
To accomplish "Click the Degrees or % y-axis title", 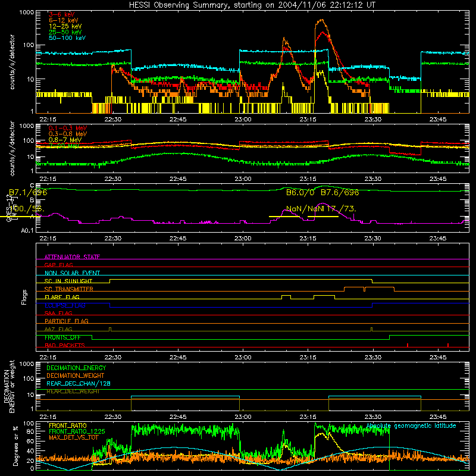I will click(15, 446).
